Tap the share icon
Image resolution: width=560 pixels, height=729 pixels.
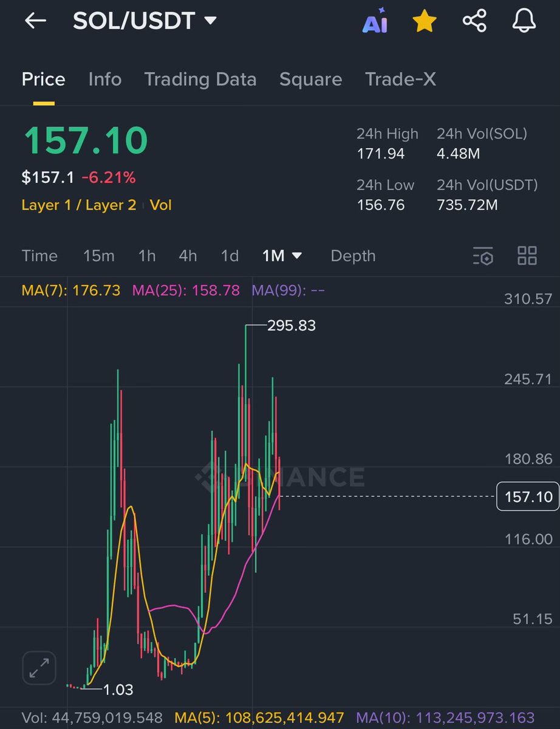click(x=474, y=21)
